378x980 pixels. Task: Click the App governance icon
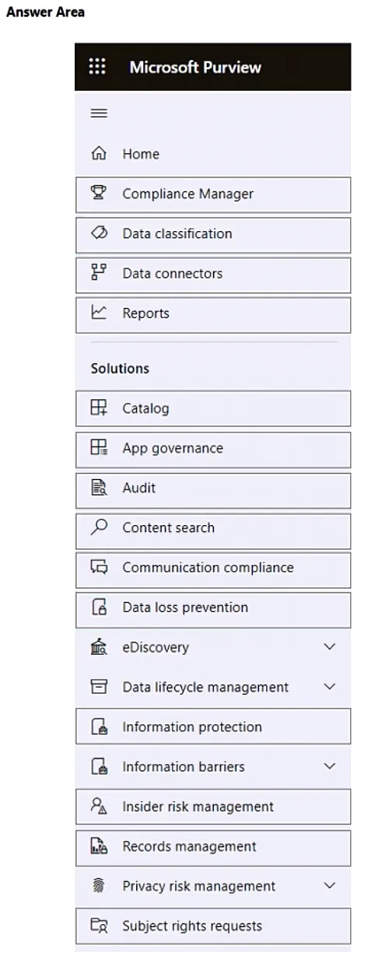click(99, 448)
